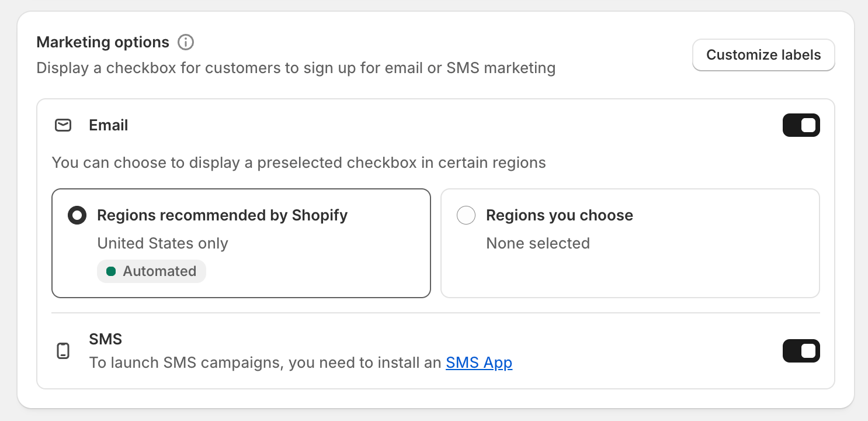The width and height of the screenshot is (868, 421).
Task: Open the Customize labels dialog
Action: click(763, 55)
